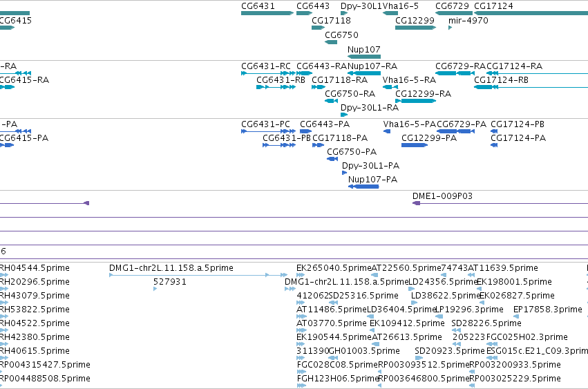Click the GH01003.5prime EST label
The height and width of the screenshot is (389, 588).
[x=364, y=351]
